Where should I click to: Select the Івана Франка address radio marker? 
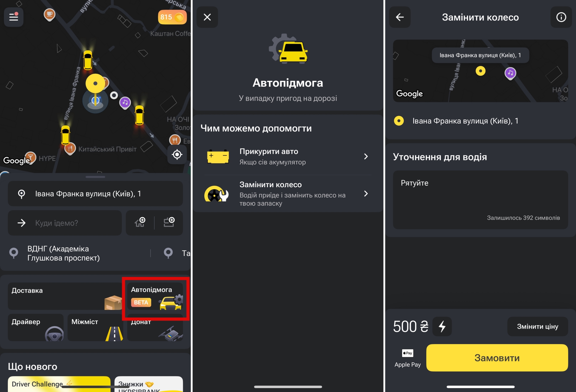click(x=399, y=121)
